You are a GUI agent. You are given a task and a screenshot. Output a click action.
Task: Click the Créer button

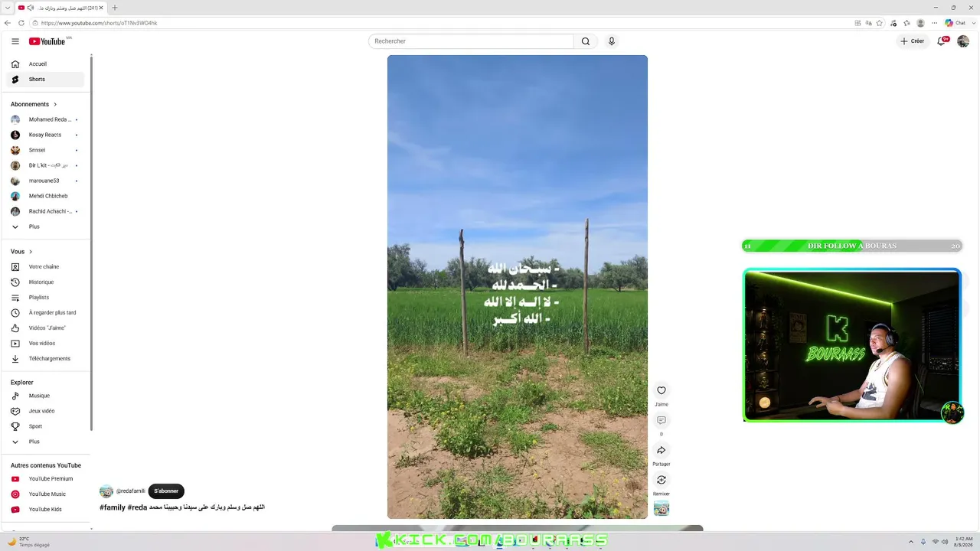pos(913,41)
